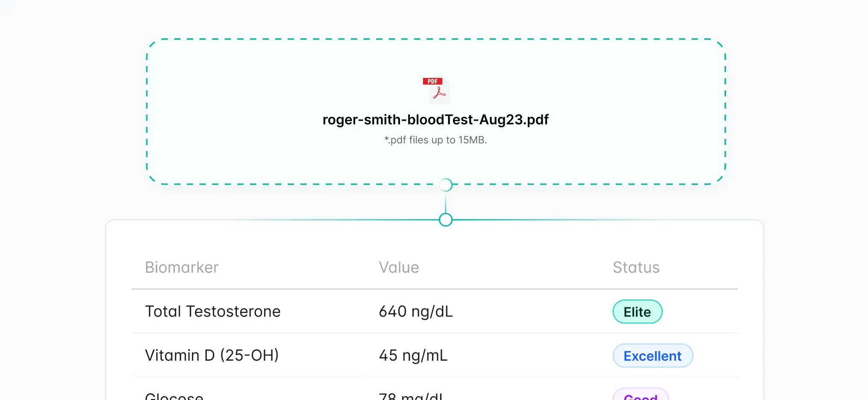Image resolution: width=868 pixels, height=400 pixels.
Task: Select the Total Testosterone biomarker row
Action: [213, 311]
